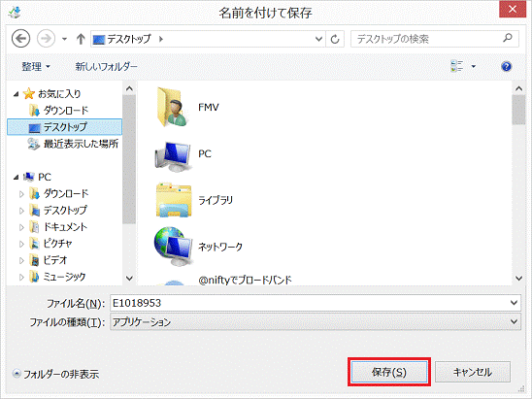Select @niftyでブロードバンド item
Image resolution: width=532 pixels, height=399 pixels.
[x=245, y=280]
